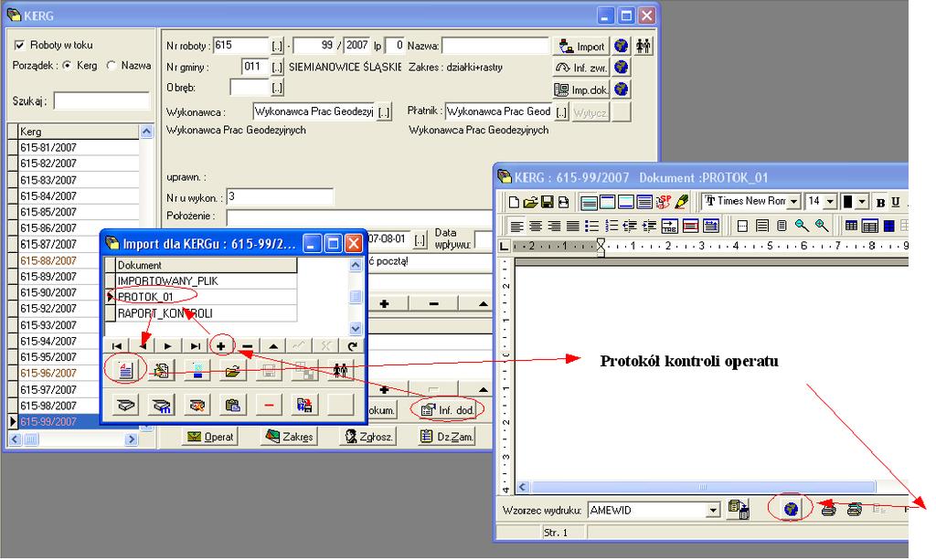The image size is (936, 560).
Task: Save document with editor floppy disk icon
Action: [x=547, y=203]
